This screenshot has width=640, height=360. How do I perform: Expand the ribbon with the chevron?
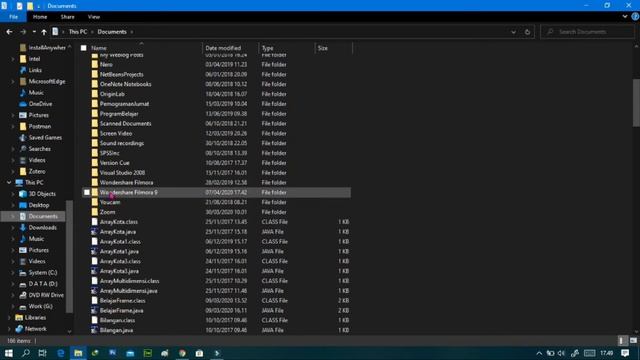[625, 17]
